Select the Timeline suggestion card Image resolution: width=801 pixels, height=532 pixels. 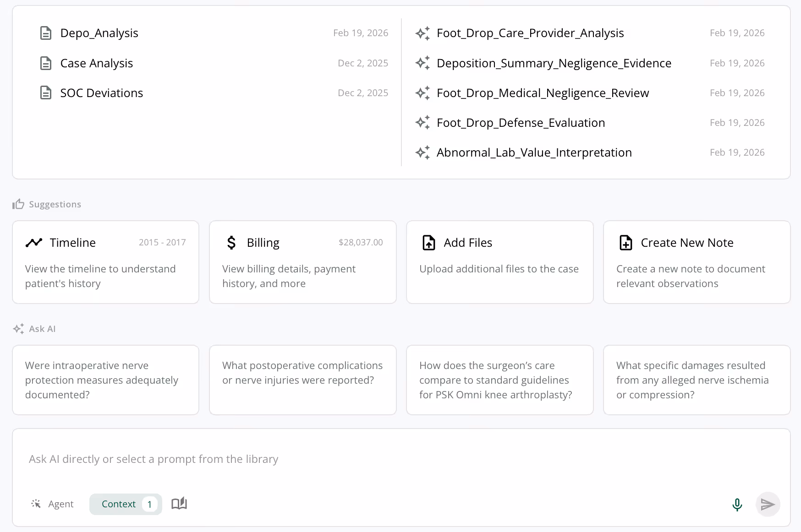tap(105, 262)
